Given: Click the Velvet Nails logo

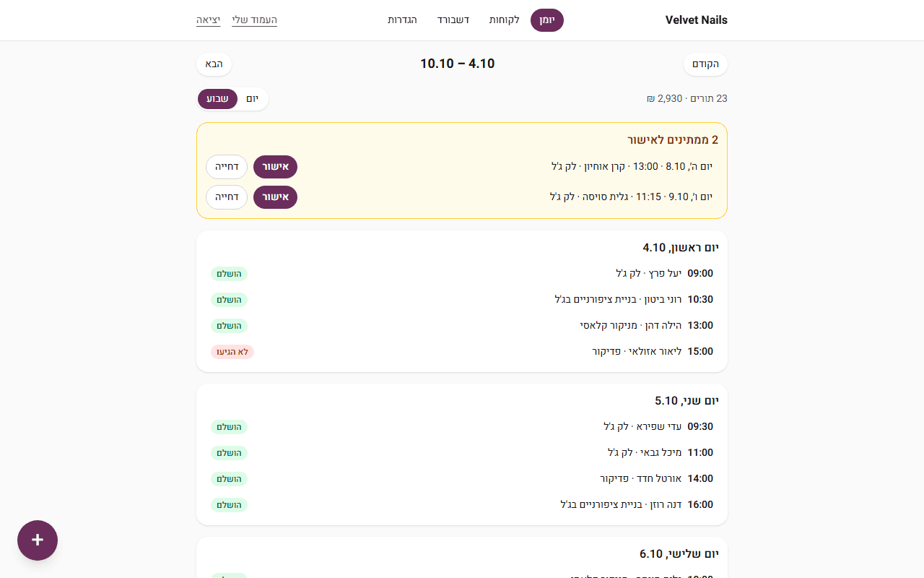Looking at the screenshot, I should point(697,20).
